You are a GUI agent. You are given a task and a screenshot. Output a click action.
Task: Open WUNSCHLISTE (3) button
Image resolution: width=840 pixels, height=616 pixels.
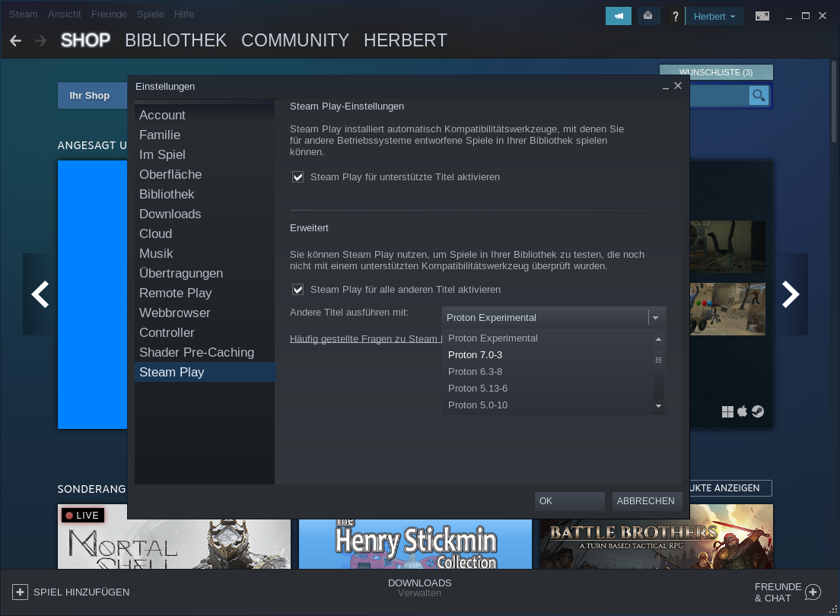pos(716,72)
